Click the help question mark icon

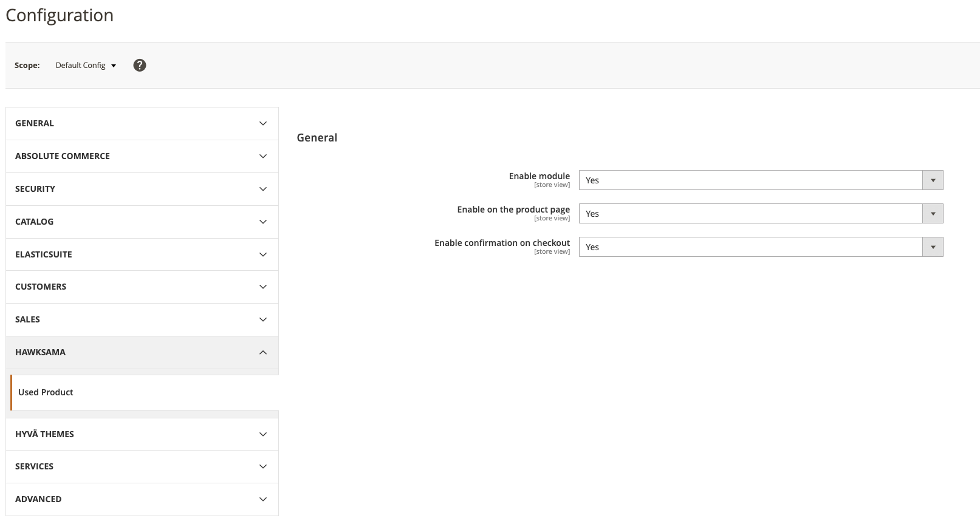[x=140, y=66]
